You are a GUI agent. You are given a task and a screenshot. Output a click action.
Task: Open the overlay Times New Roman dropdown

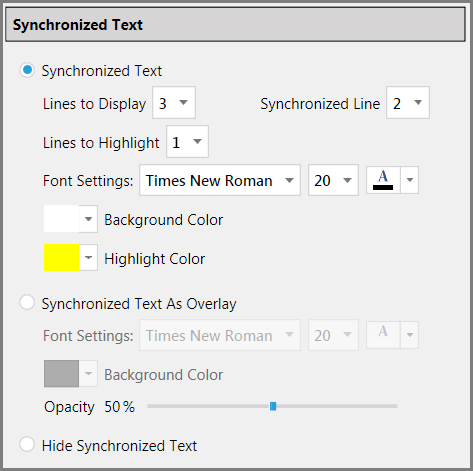click(x=220, y=335)
